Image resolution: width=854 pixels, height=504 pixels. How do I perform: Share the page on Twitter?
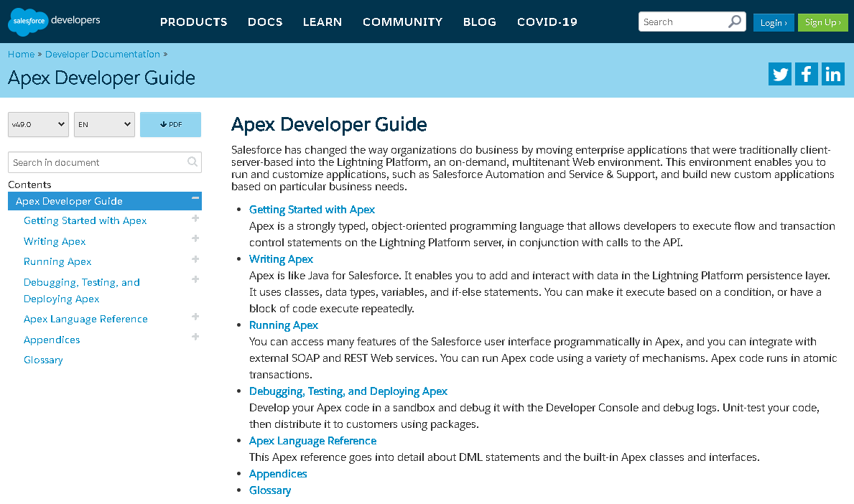[779, 73]
